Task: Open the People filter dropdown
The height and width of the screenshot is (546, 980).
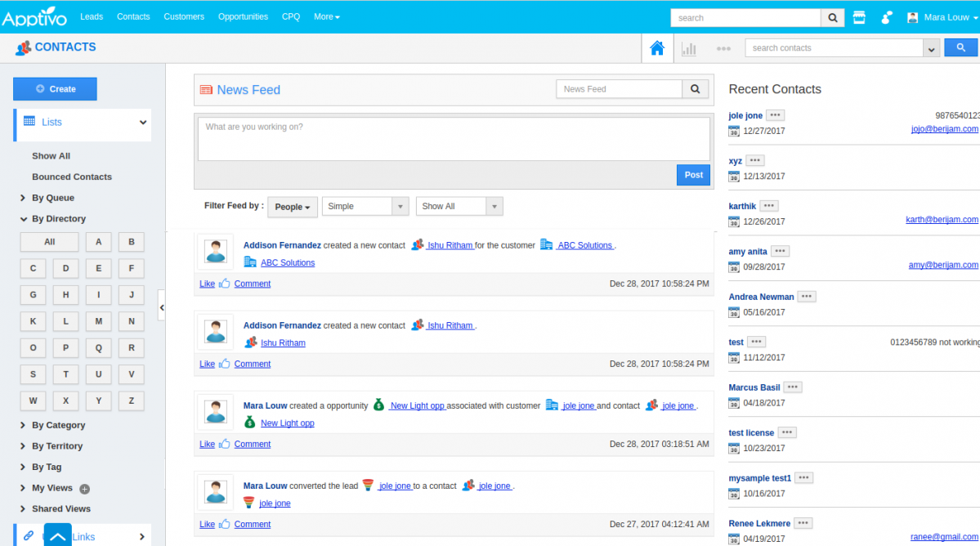Action: [292, 207]
